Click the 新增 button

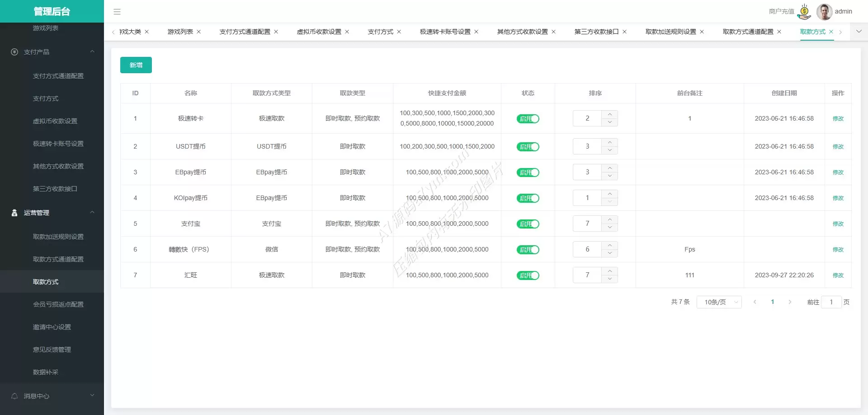coord(136,65)
